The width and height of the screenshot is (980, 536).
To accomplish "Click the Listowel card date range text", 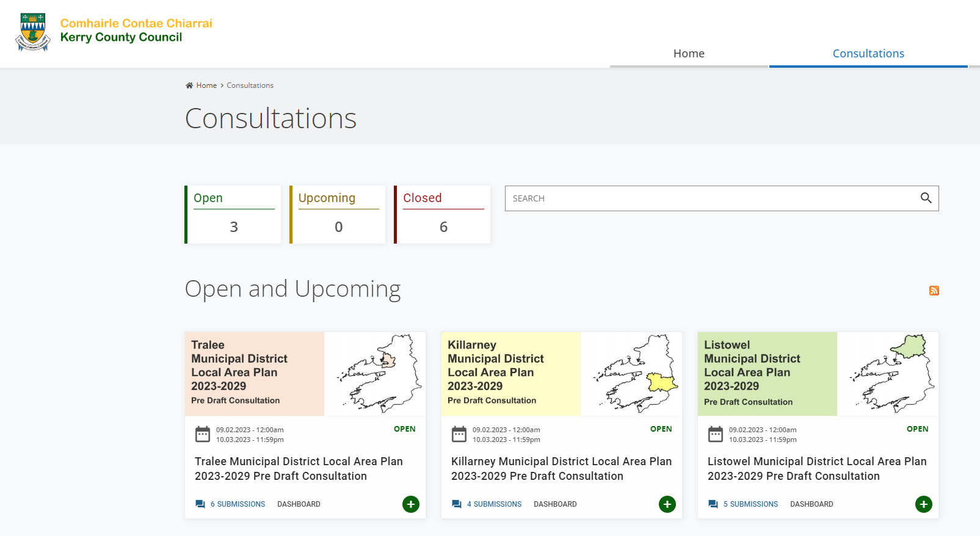I will [763, 435].
